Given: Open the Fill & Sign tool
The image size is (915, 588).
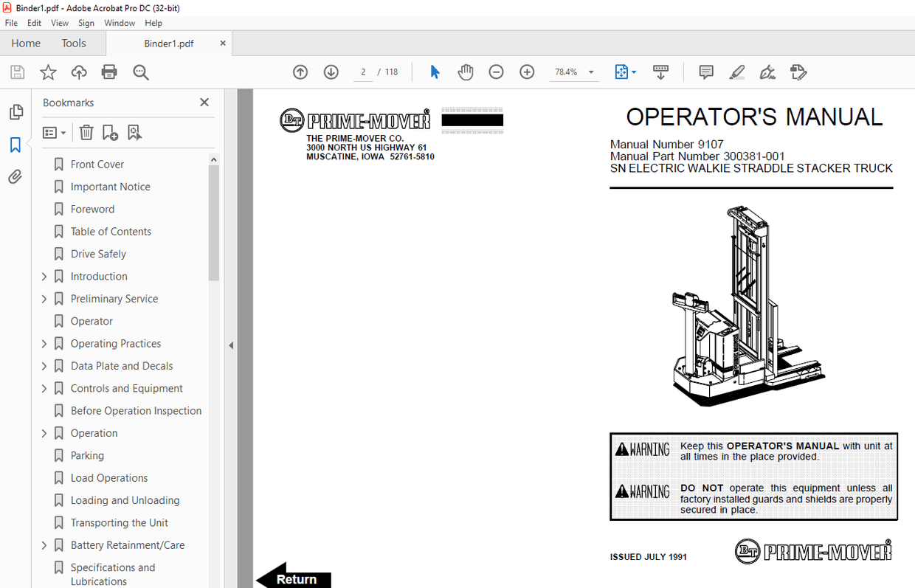Looking at the screenshot, I should 767,72.
